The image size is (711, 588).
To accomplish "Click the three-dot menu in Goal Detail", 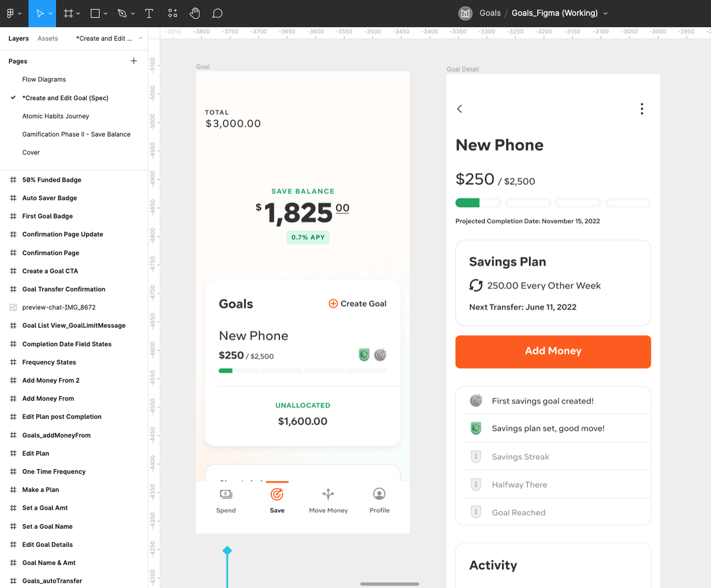I will tap(642, 109).
